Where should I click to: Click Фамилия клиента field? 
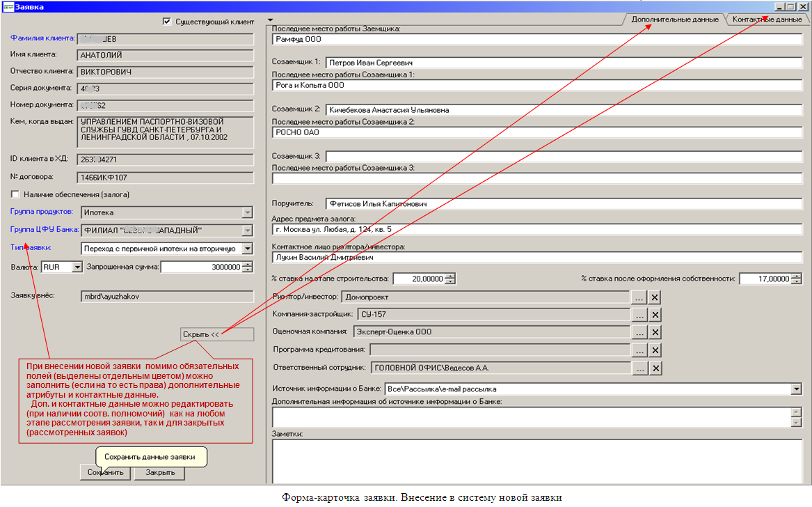(x=165, y=39)
